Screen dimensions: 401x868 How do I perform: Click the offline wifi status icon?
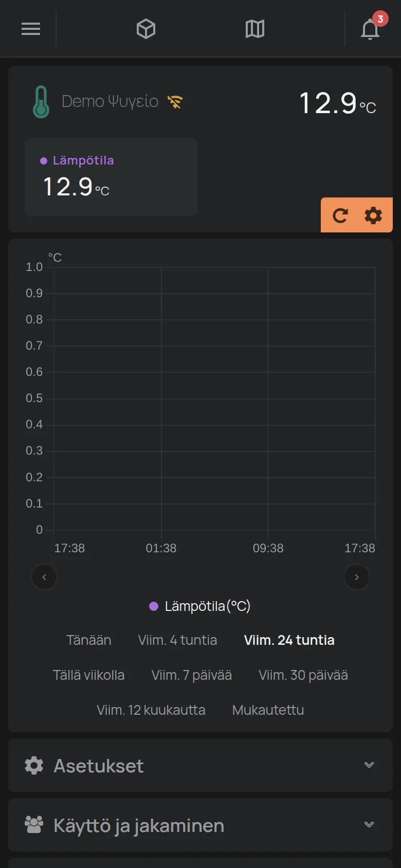(x=175, y=102)
